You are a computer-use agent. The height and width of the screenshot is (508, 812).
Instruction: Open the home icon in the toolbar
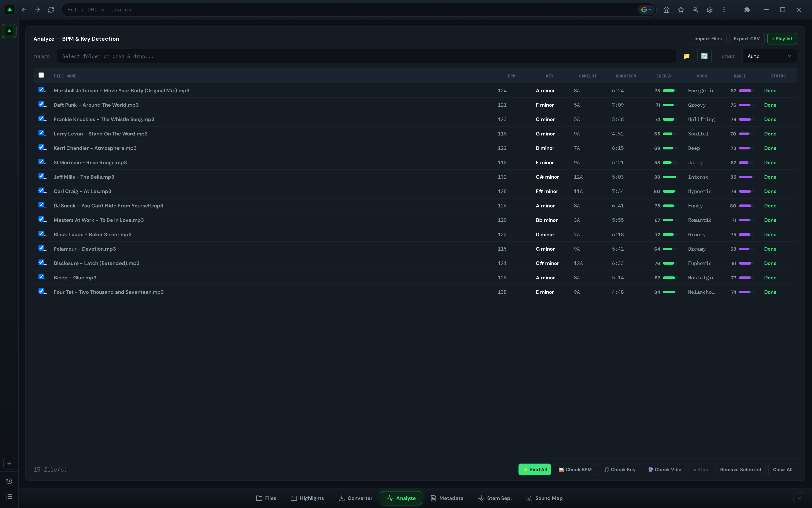(x=666, y=10)
